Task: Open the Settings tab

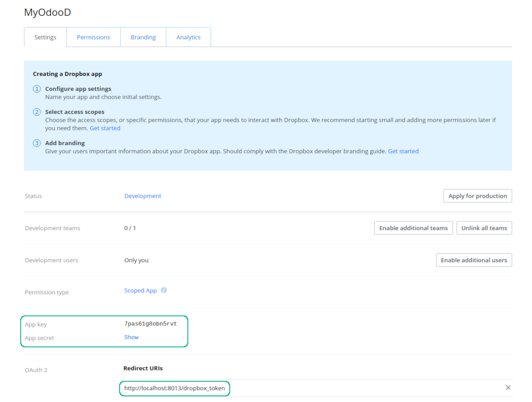Action: 45,37
